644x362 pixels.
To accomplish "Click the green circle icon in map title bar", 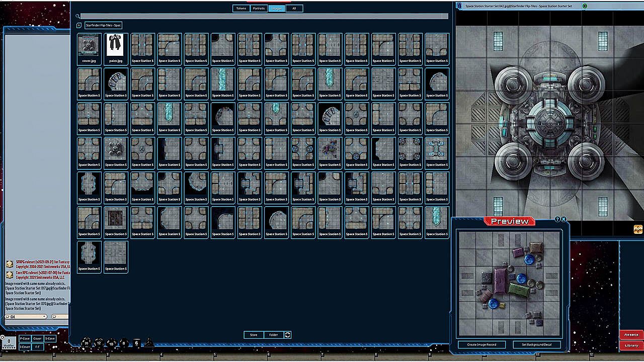I will [x=585, y=6].
